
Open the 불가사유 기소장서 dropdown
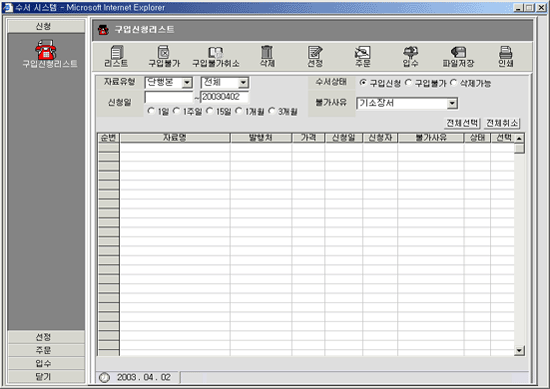pyautogui.click(x=452, y=103)
